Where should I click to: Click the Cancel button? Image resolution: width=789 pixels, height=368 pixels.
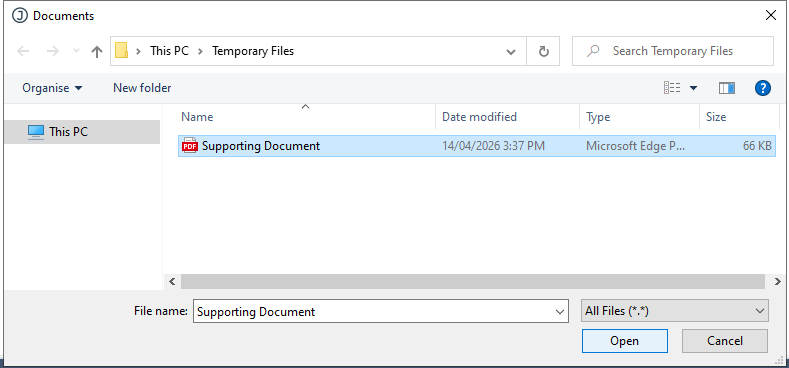(x=725, y=341)
